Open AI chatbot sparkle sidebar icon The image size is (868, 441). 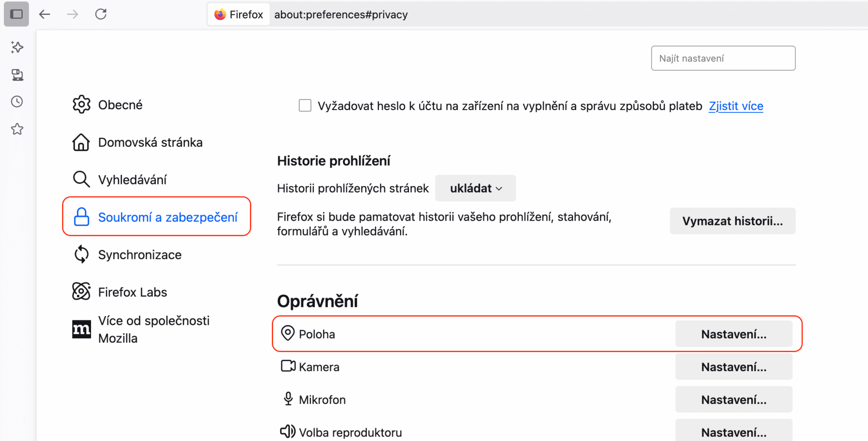[17, 47]
